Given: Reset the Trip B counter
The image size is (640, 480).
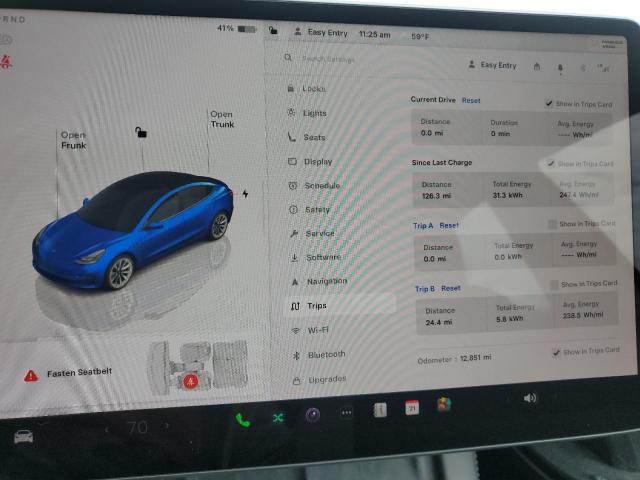Looking at the screenshot, I should pos(451,288).
